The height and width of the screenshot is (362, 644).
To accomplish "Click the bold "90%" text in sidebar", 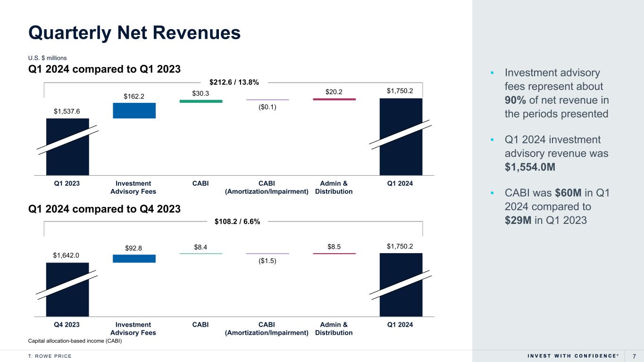I will point(515,100).
